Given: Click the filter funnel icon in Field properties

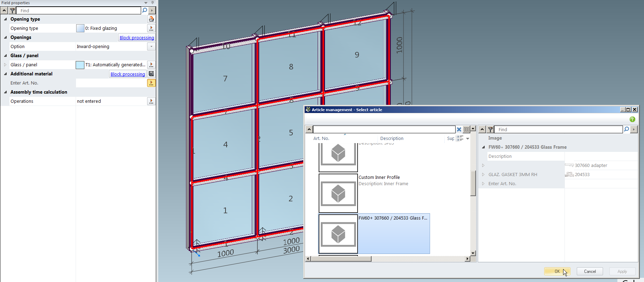Looking at the screenshot, I should tap(13, 11).
